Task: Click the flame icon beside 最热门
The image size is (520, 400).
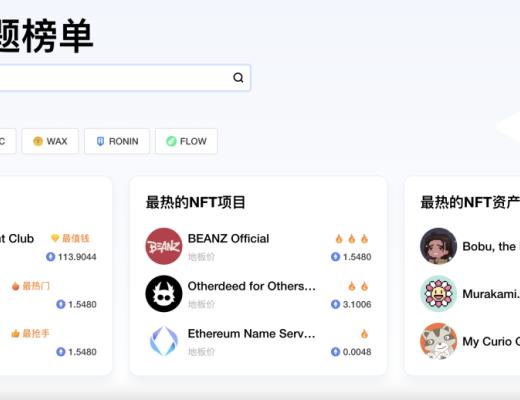Action: click(15, 286)
